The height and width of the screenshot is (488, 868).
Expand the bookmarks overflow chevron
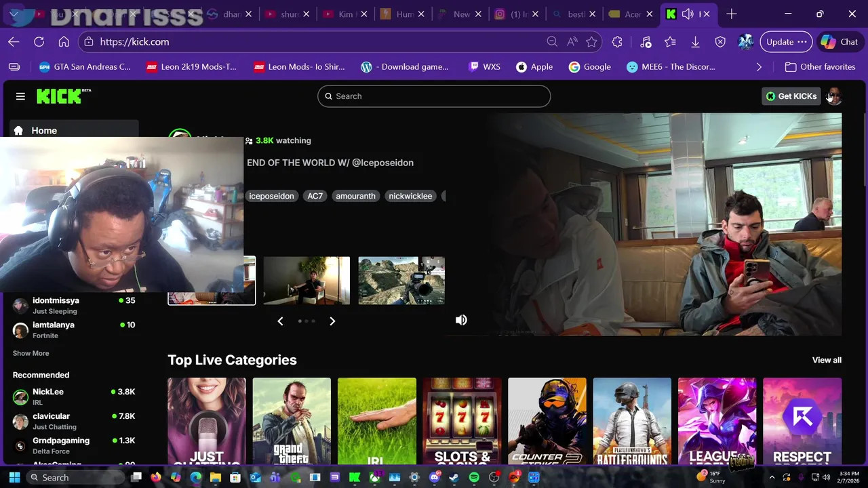759,66
